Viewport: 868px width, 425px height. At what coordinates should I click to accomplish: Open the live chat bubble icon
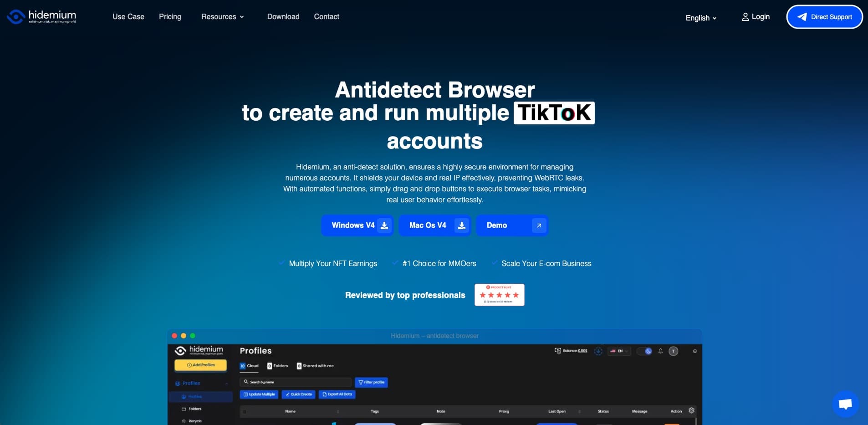coord(845,404)
